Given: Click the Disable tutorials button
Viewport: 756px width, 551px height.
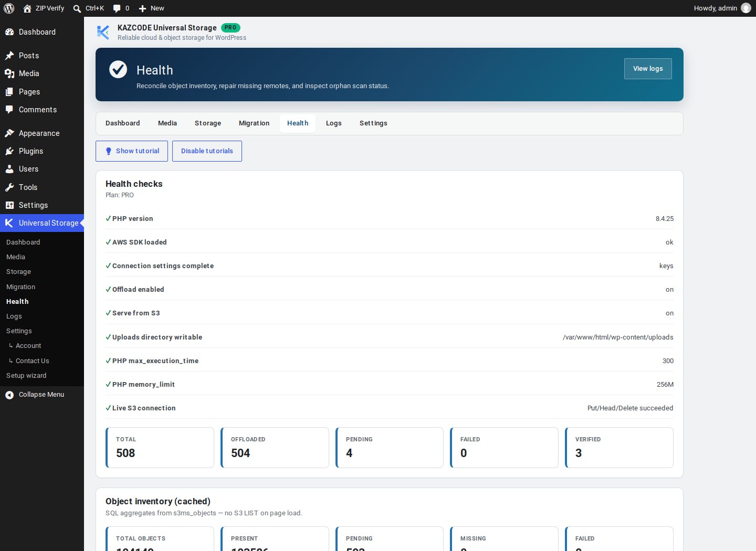Looking at the screenshot, I should click(207, 151).
